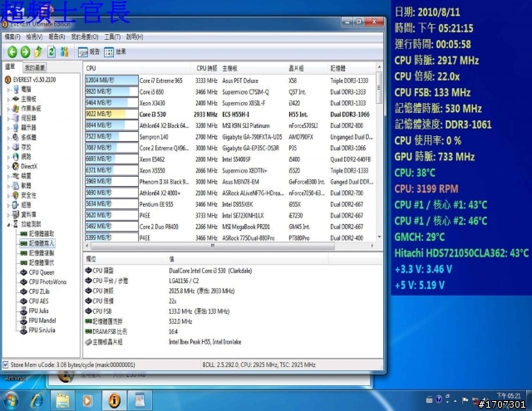Toggle the Store Mem uCode status bar checkbox
The image size is (532, 411).
6,365
